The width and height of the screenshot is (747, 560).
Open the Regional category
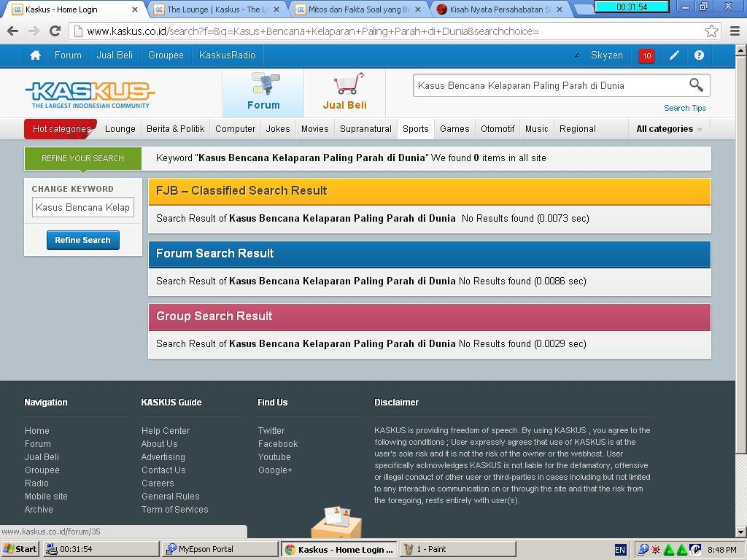(x=578, y=129)
